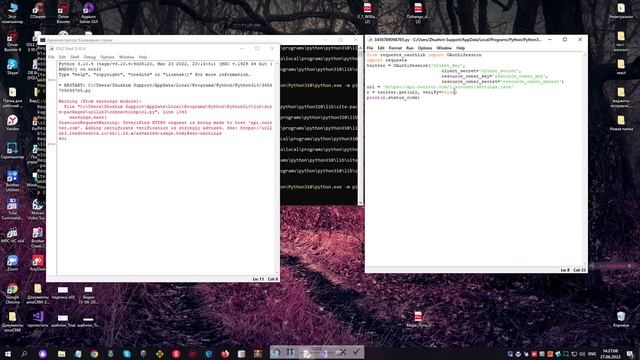Open Options menu in IDLE Shell window
Viewport: 640px width, 360px height.
pyautogui.click(x=107, y=57)
